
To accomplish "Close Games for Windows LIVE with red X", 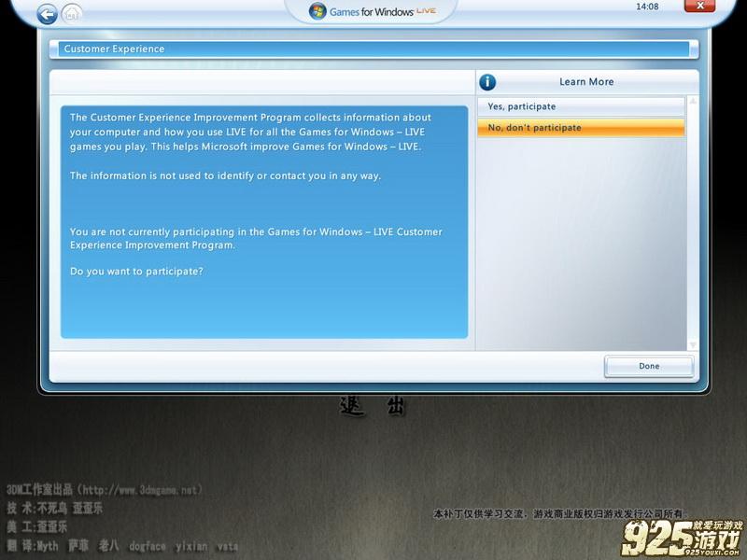I will 699,6.
